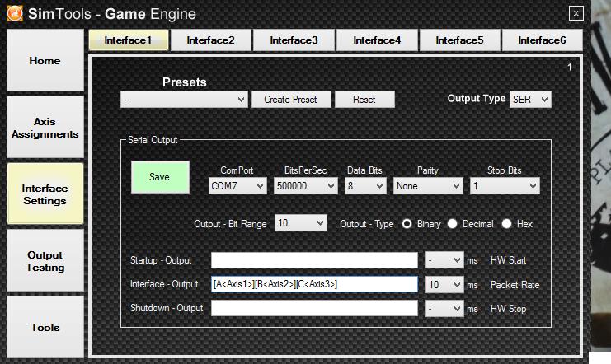
Task: Open the HW Start ms dropdown
Action: (x=444, y=260)
